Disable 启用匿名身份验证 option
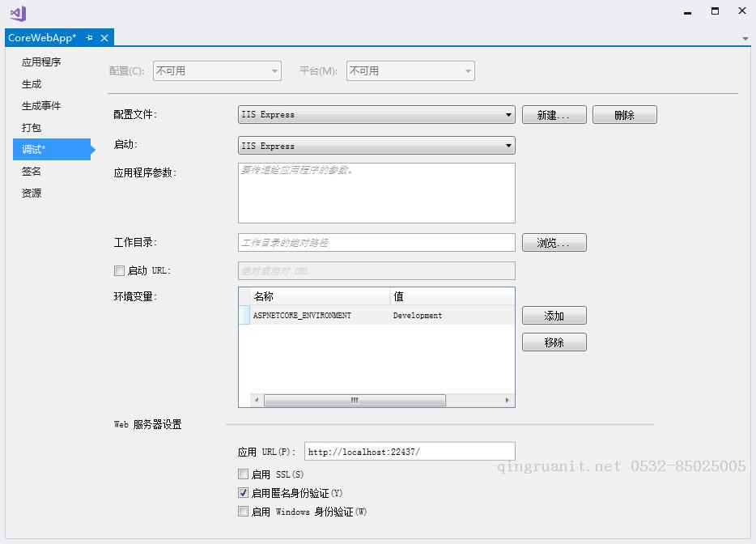The height and width of the screenshot is (544, 756). tap(243, 492)
